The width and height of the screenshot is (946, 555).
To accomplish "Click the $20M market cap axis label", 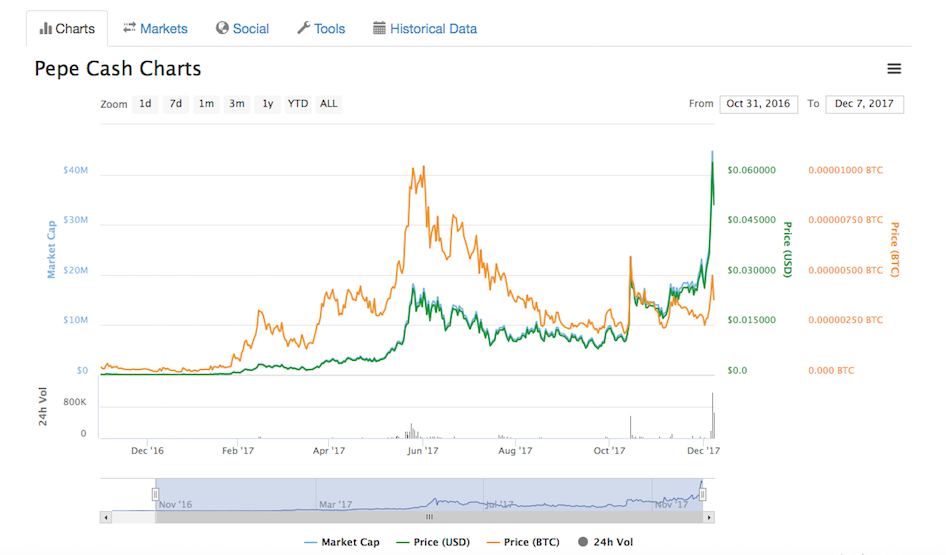I will [x=75, y=270].
